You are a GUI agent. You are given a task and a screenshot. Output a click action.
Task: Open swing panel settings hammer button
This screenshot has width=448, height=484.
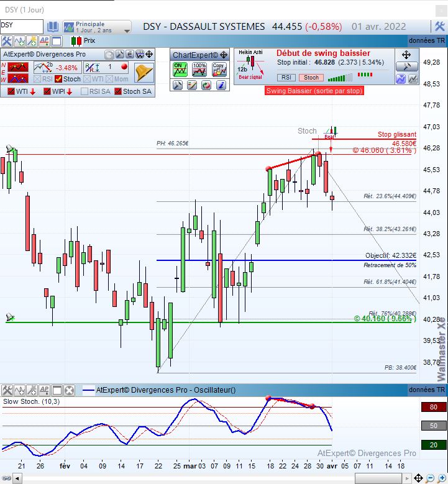406,66
